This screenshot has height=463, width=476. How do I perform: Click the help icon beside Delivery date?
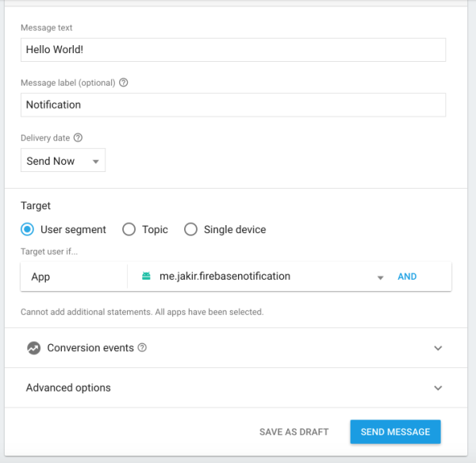click(78, 138)
